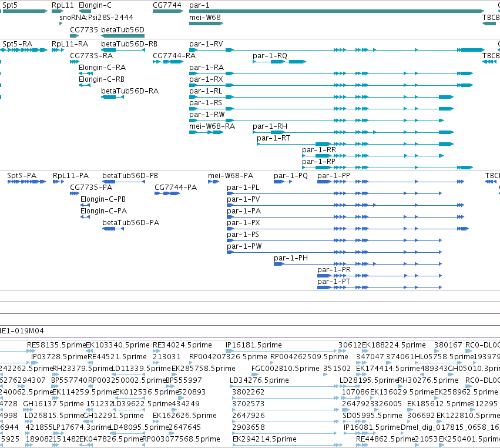Click the par-1-RV transcript label
500x448 pixels.
[x=206, y=44]
